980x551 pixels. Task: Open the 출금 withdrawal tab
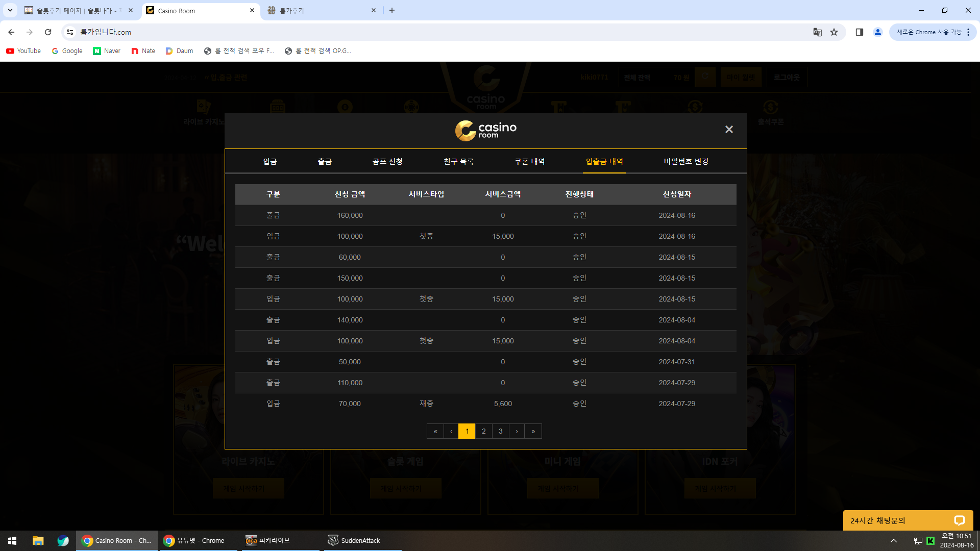pos(325,162)
